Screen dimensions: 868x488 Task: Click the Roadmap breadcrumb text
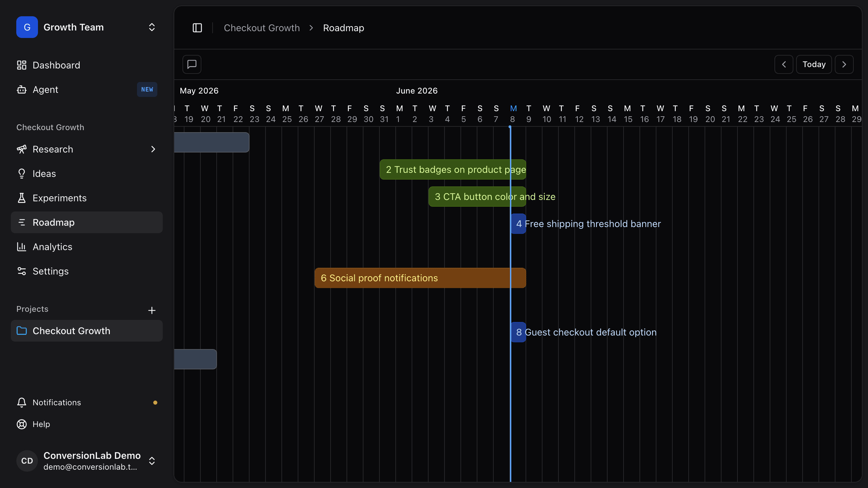click(x=343, y=28)
